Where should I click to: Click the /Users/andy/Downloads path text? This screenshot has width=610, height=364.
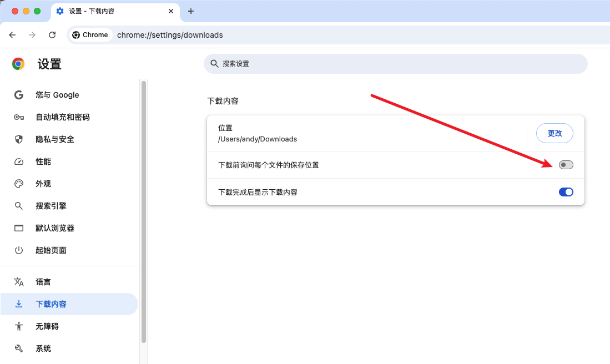point(258,139)
